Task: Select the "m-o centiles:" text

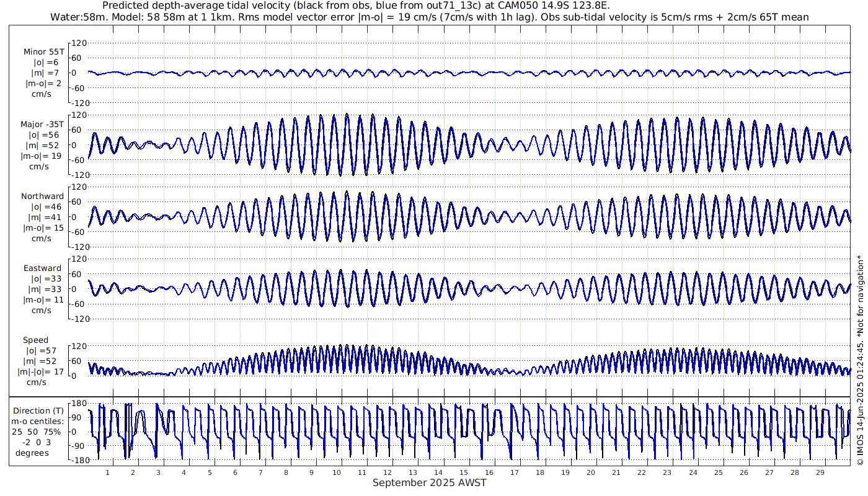Action: (x=39, y=421)
